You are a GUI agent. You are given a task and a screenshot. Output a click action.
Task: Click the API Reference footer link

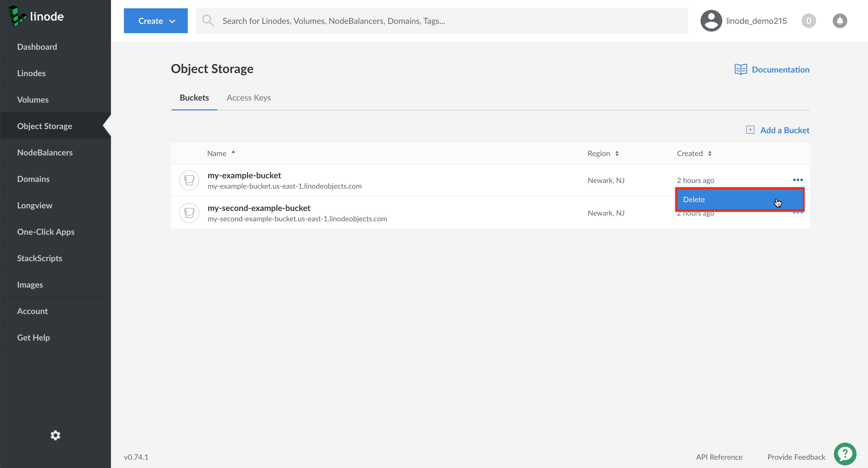[x=719, y=457]
